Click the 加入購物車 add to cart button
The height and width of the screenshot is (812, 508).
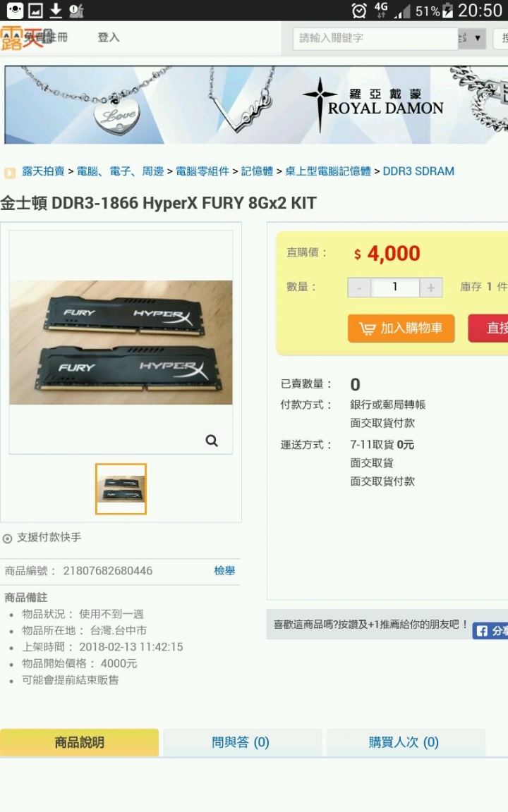(x=401, y=328)
